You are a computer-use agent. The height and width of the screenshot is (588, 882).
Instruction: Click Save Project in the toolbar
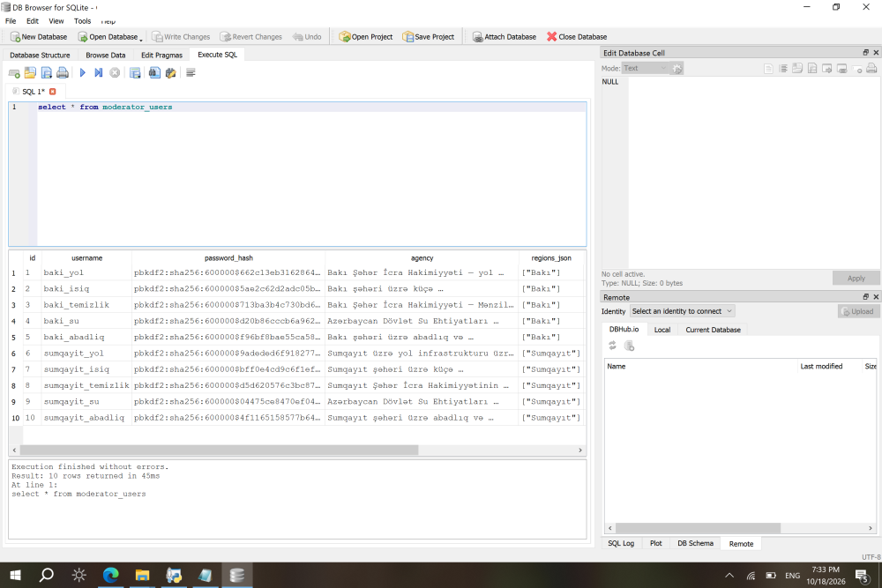428,37
